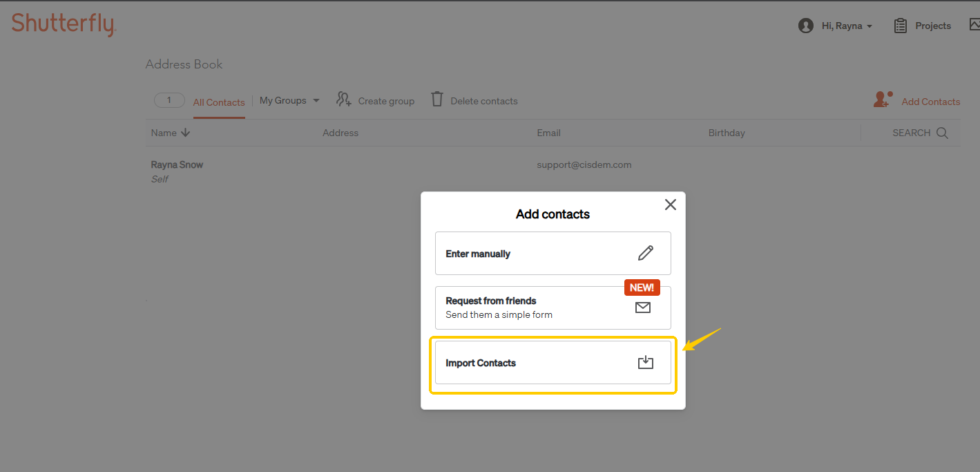This screenshot has width=980, height=472.
Task: Click the user profile avatar icon
Action: pos(805,26)
